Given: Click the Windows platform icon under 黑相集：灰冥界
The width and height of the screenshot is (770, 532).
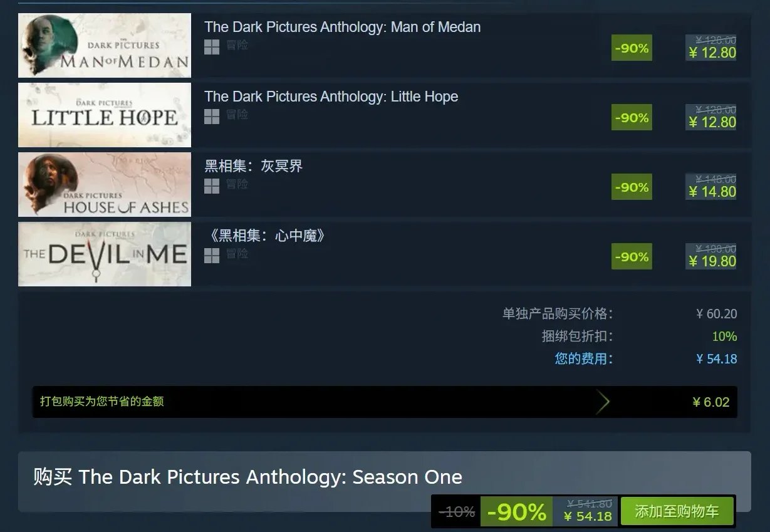Looking at the screenshot, I should pos(212,186).
